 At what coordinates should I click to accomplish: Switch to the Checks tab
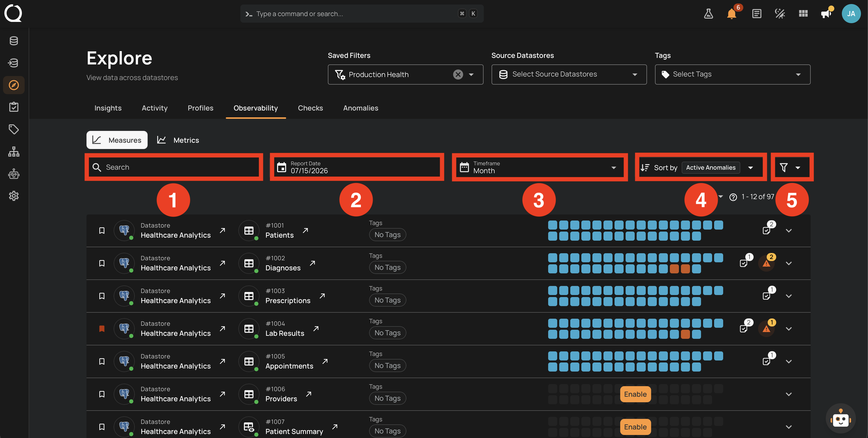[310, 108]
